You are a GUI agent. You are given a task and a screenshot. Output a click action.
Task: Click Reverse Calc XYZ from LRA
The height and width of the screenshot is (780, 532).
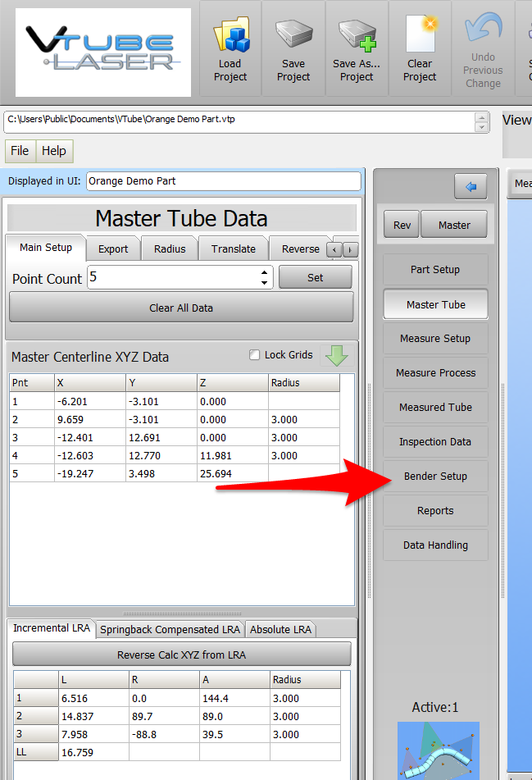[181, 655]
